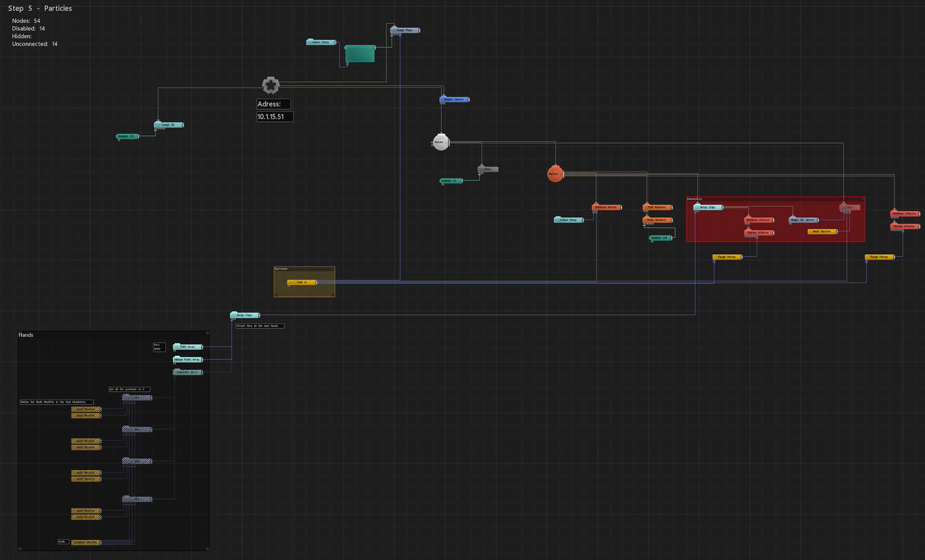Click the round Render node
Viewport: 925px width, 560px height.
click(x=441, y=142)
